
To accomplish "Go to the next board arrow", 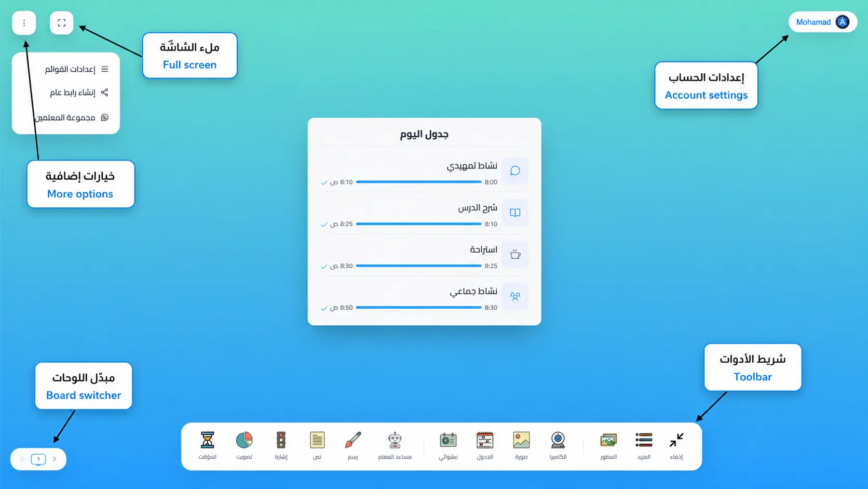I will 55,459.
